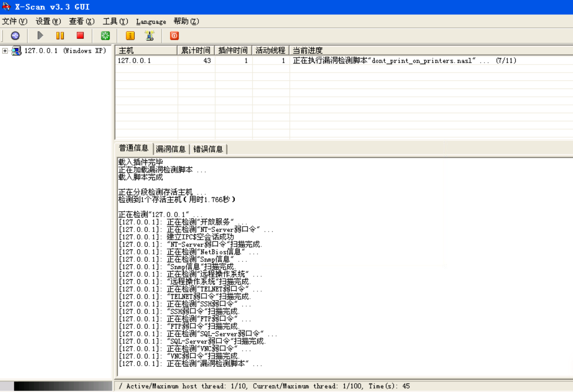Click the green report icon in toolbar

click(105, 35)
